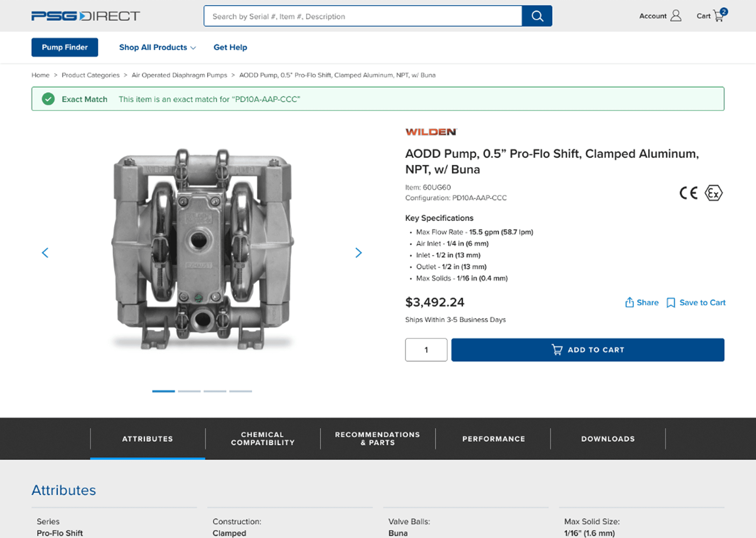This screenshot has width=756, height=538.
Task: Select the second image carousel dot
Action: click(189, 391)
